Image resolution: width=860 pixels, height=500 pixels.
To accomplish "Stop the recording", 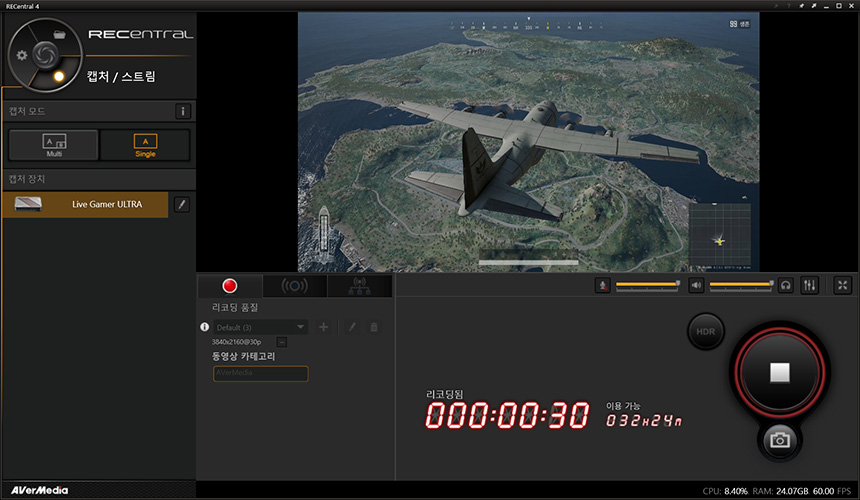I will 779,372.
